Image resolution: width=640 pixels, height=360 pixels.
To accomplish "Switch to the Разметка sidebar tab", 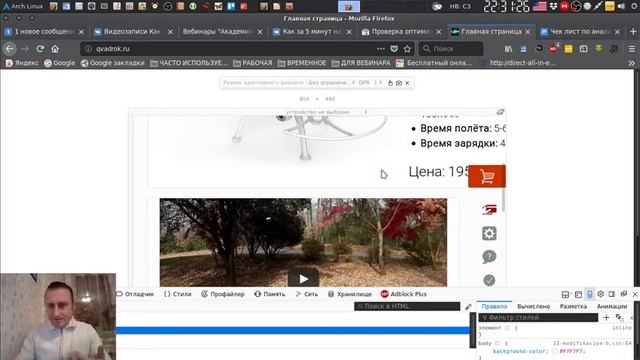I will 573,306.
